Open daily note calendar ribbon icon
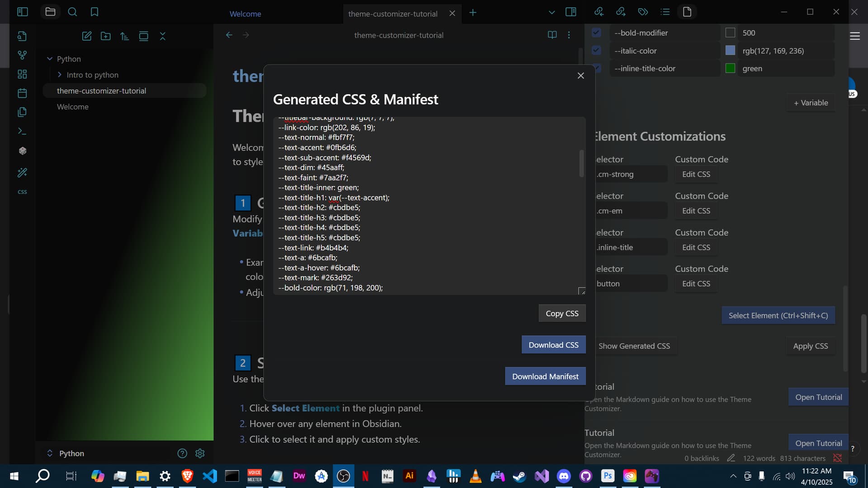Viewport: 868px width, 488px height. (22, 93)
